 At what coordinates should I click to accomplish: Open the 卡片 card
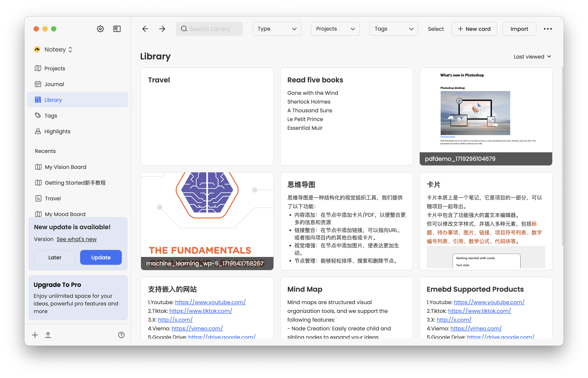pyautogui.click(x=486, y=221)
